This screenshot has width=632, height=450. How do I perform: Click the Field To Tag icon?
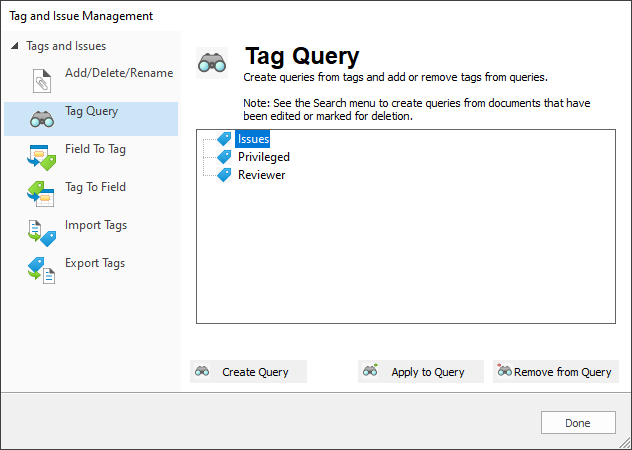point(42,157)
